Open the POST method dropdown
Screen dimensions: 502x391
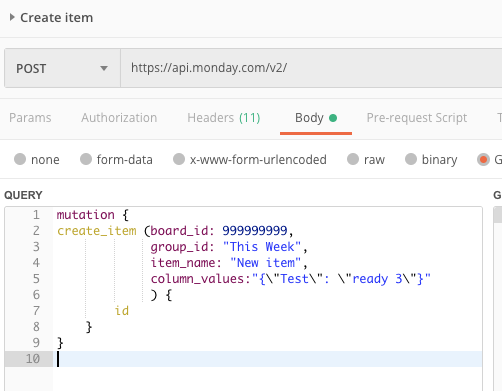pyautogui.click(x=62, y=68)
